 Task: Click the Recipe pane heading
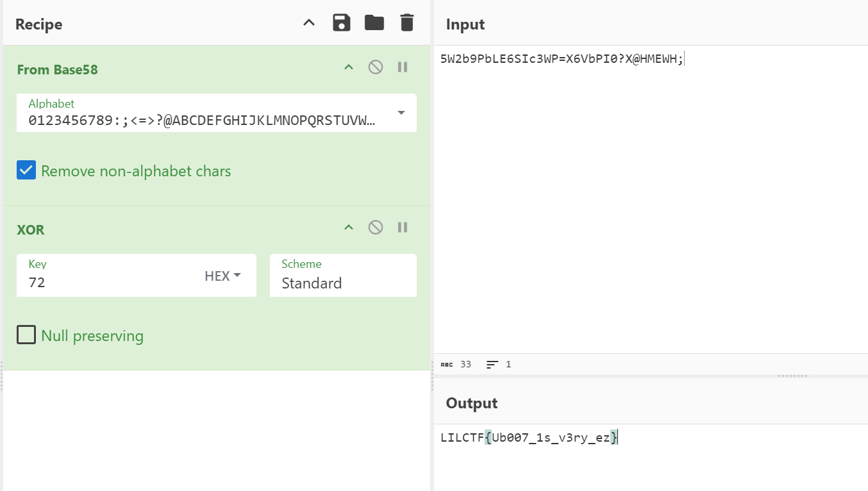(38, 24)
